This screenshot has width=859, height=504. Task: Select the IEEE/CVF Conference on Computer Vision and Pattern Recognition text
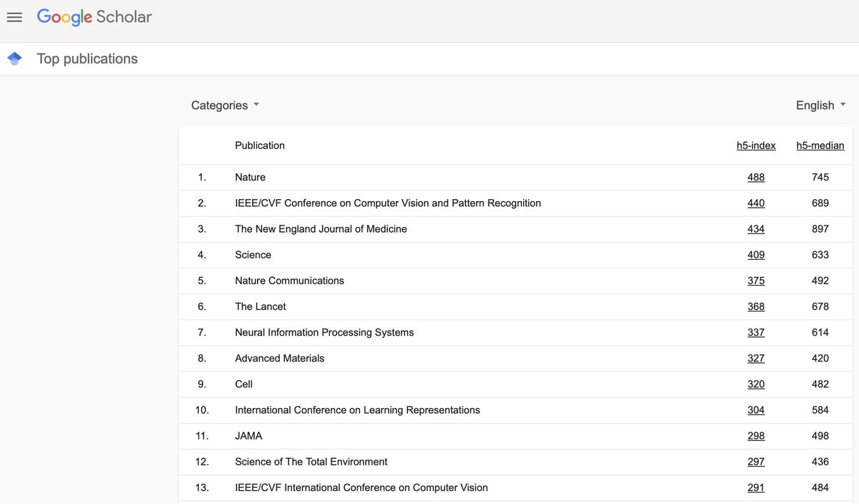click(388, 203)
